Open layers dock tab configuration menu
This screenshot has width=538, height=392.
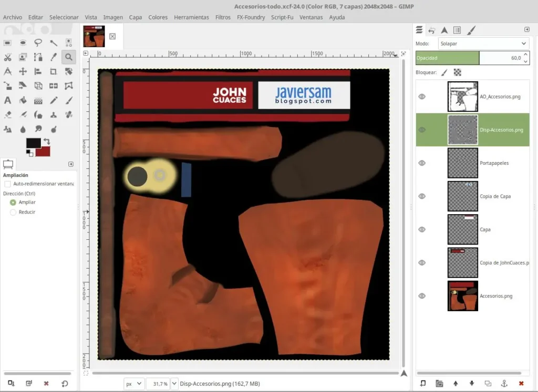527,29
